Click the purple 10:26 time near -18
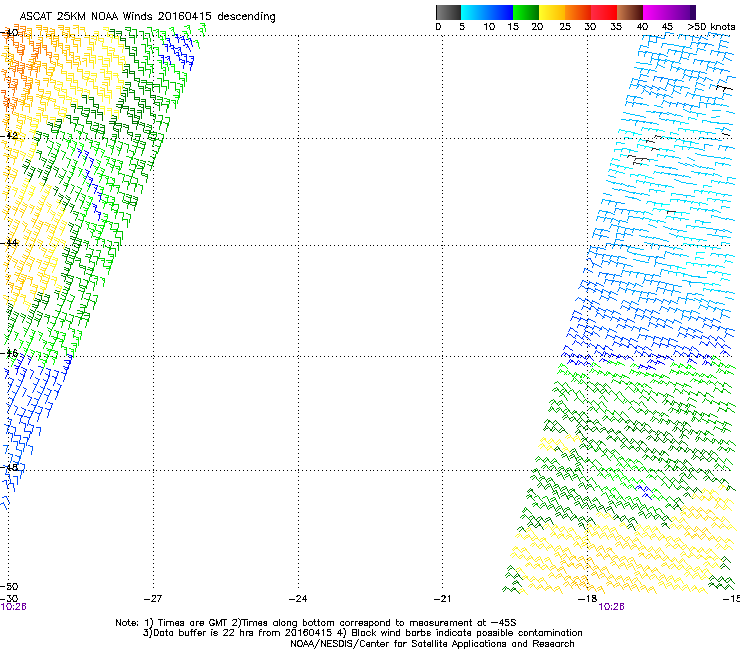 pyautogui.click(x=611, y=607)
